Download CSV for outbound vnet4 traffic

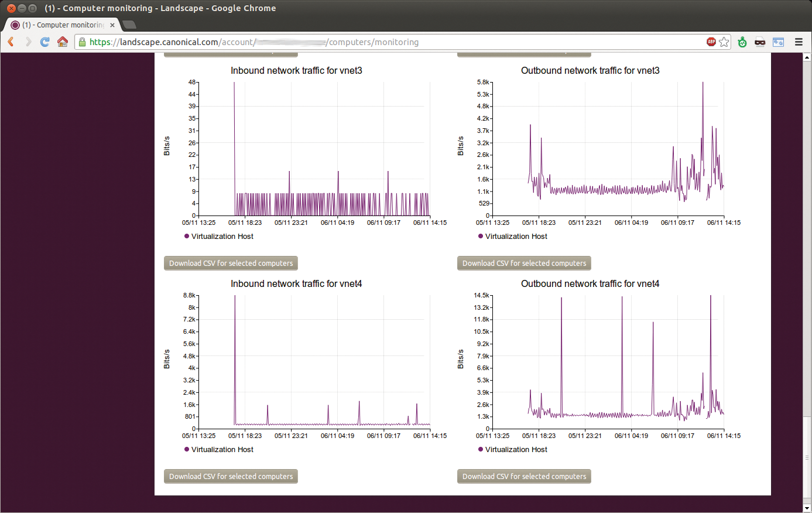coord(523,476)
